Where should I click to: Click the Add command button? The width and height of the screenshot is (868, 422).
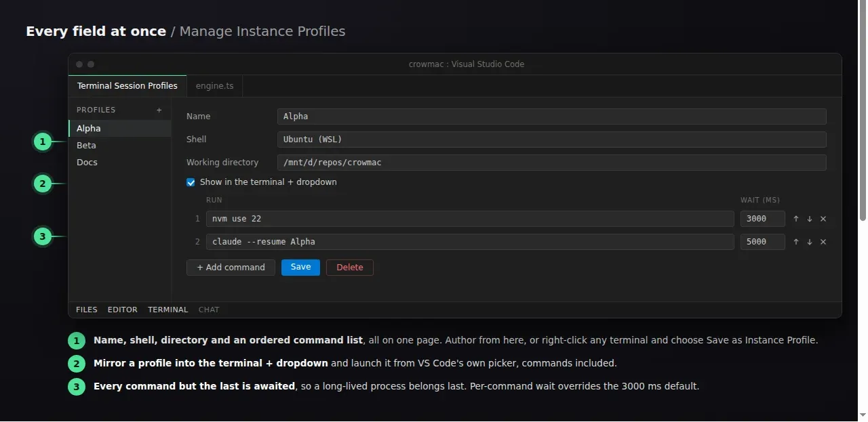[231, 268]
